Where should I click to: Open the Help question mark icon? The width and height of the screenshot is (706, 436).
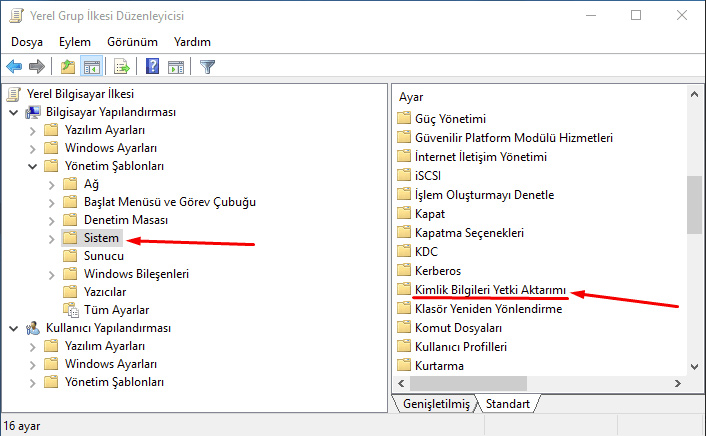(153, 67)
